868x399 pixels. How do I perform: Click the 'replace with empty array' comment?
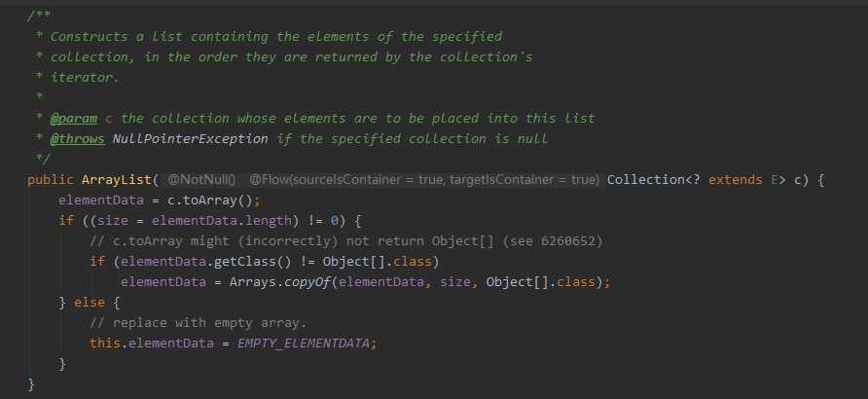(x=199, y=323)
